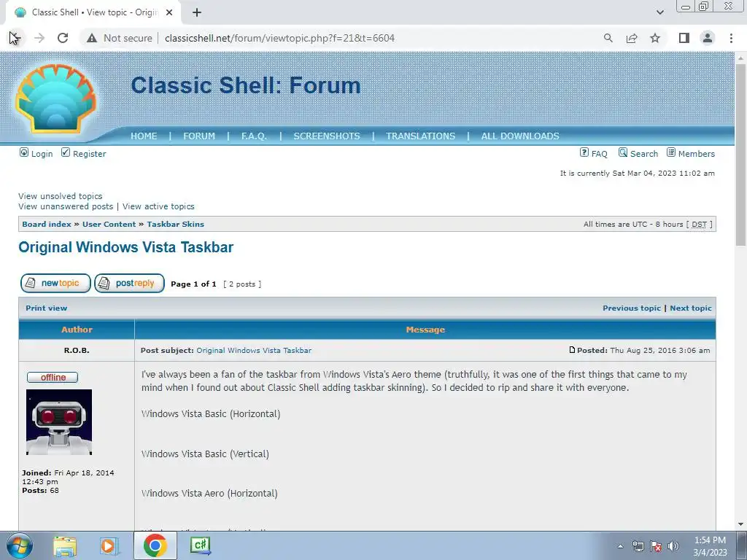The height and width of the screenshot is (560, 747).
Task: Click the 'Page 1 of 1' text
Action: point(193,284)
